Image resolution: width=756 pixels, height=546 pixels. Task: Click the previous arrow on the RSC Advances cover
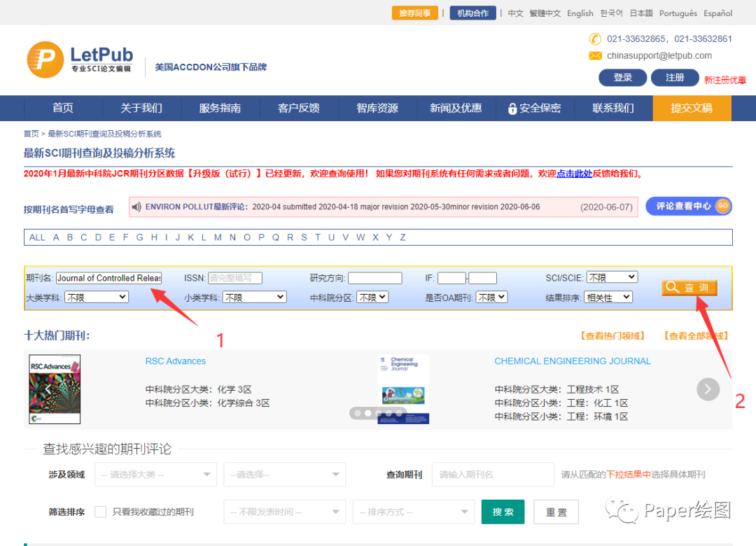click(48, 389)
